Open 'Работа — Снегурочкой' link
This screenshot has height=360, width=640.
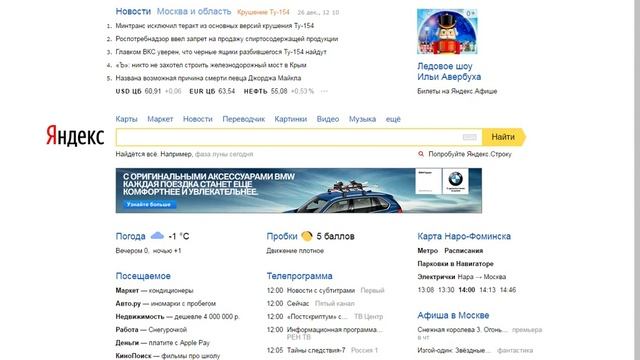click(151, 330)
